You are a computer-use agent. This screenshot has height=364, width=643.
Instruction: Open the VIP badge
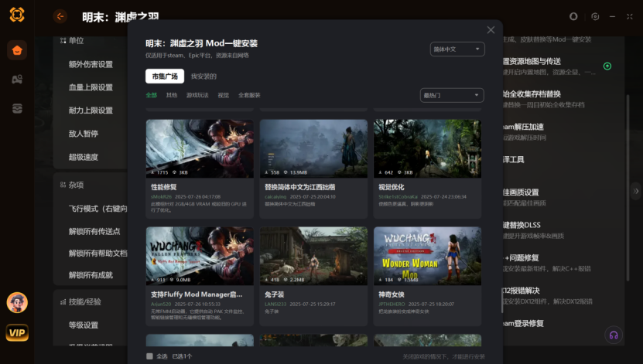[17, 332]
